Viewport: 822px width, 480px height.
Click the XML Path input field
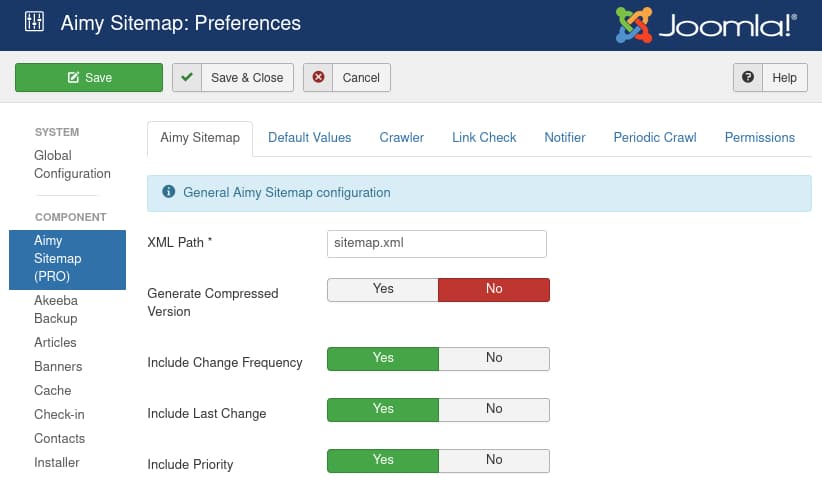pyautogui.click(x=437, y=243)
